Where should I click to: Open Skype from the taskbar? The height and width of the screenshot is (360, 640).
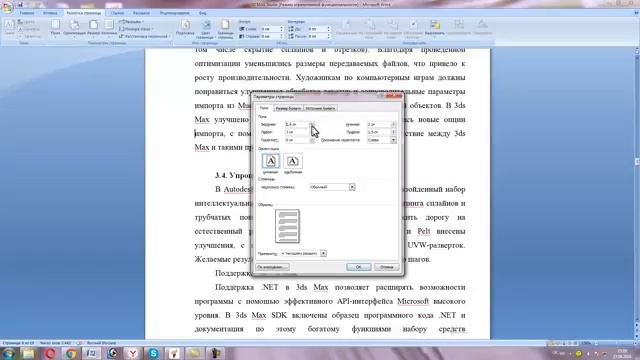153,353
